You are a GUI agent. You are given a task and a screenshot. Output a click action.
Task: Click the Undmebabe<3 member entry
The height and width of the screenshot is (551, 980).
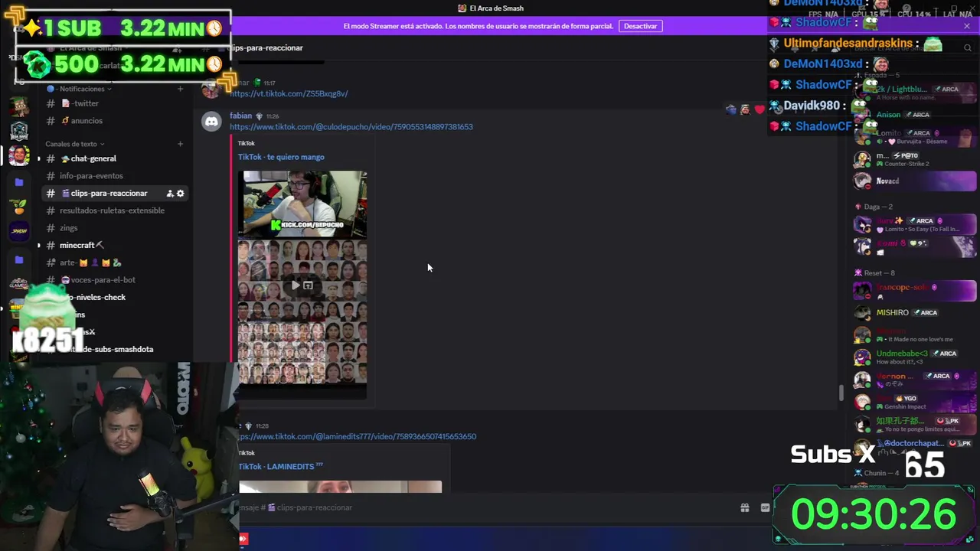click(x=915, y=357)
